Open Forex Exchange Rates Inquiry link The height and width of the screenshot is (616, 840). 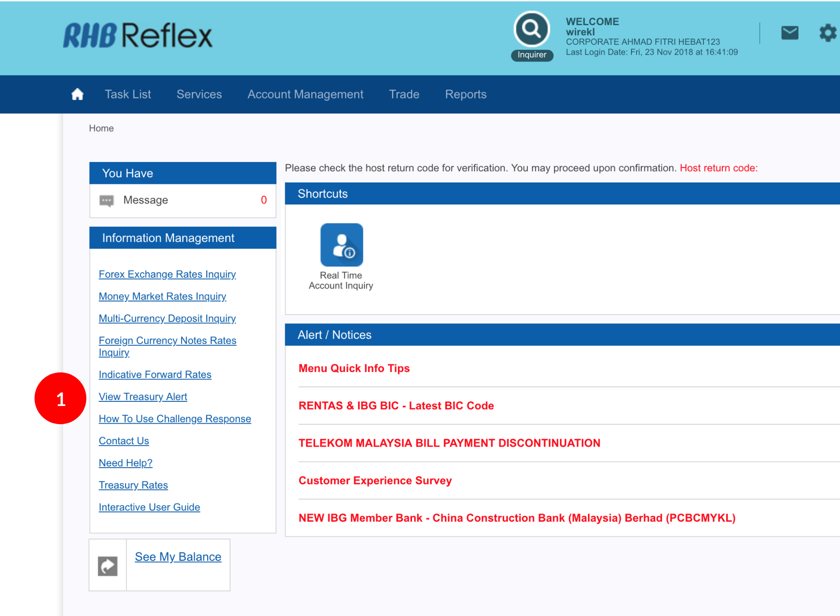tap(167, 274)
